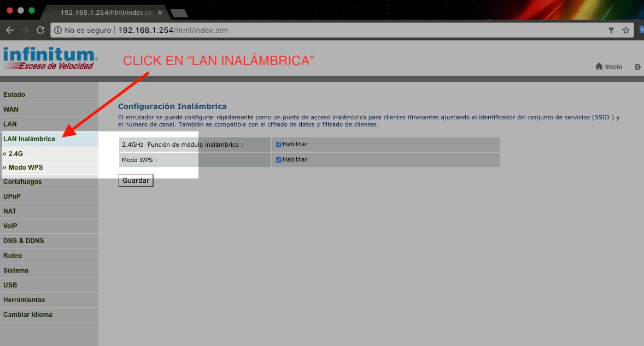Click the browser back arrow

tap(10, 30)
